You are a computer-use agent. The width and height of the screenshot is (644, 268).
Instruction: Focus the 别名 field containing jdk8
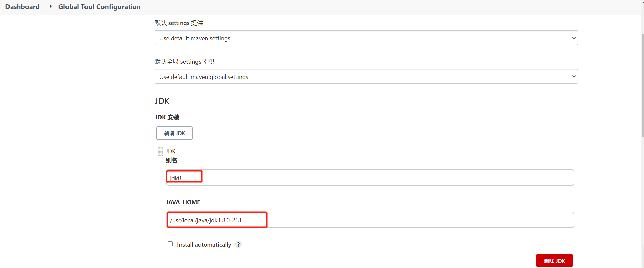(370, 178)
